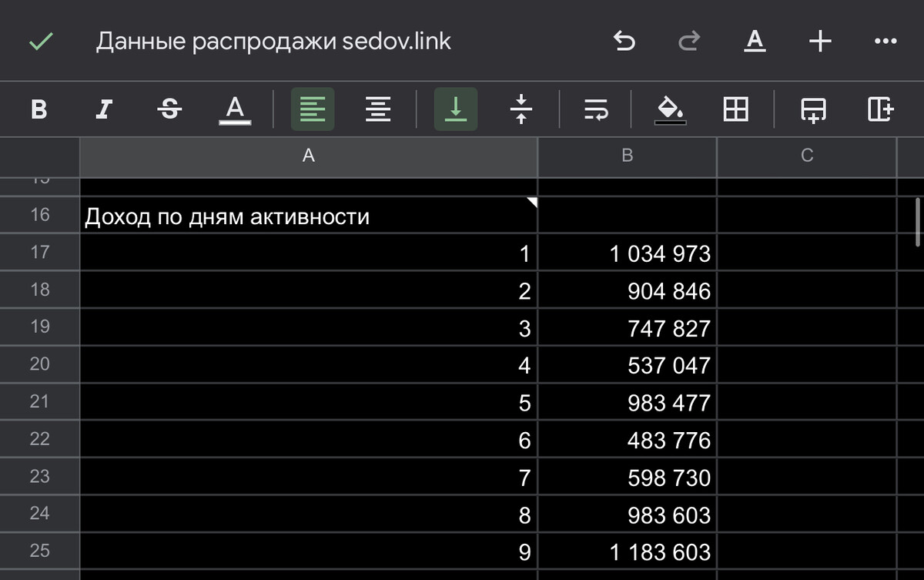Image resolution: width=924 pixels, height=580 pixels.
Task: Select row 20 header
Action: pyautogui.click(x=40, y=364)
